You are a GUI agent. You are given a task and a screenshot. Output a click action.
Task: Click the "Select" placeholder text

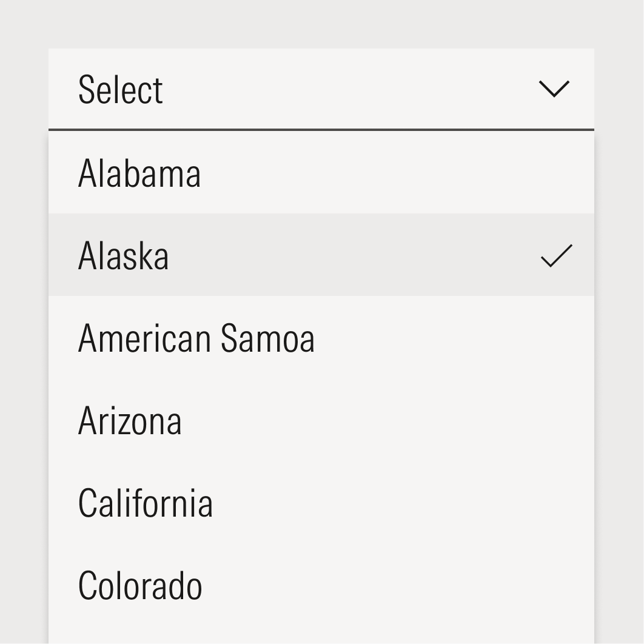pos(121,90)
